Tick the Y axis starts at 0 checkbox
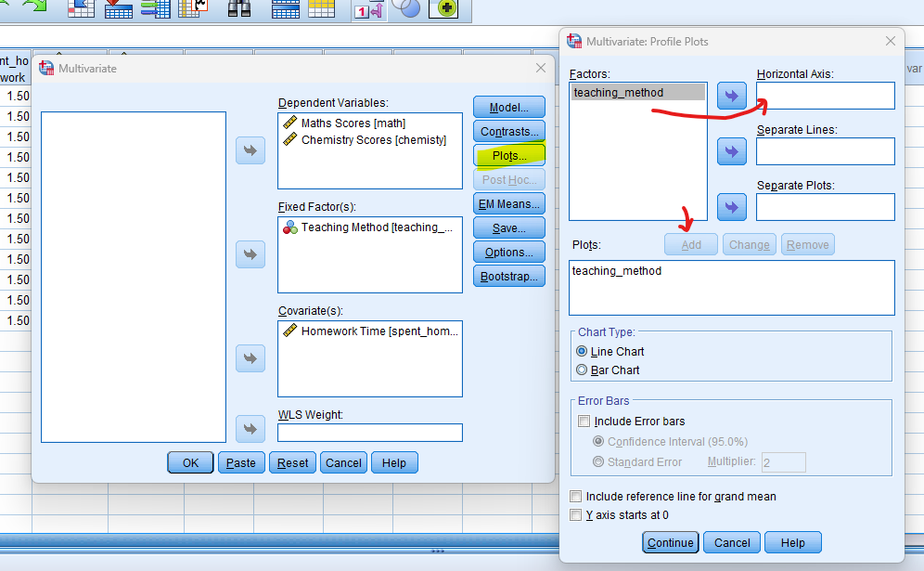The image size is (924, 571). (577, 514)
